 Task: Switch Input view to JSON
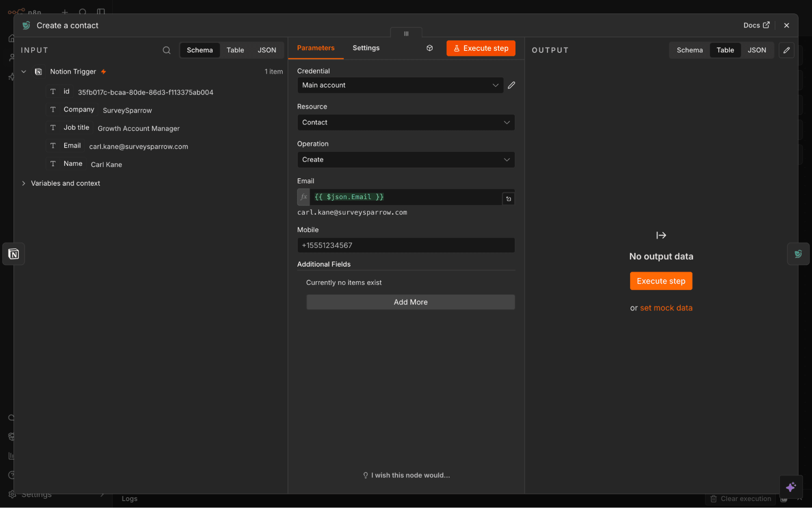[x=267, y=50]
